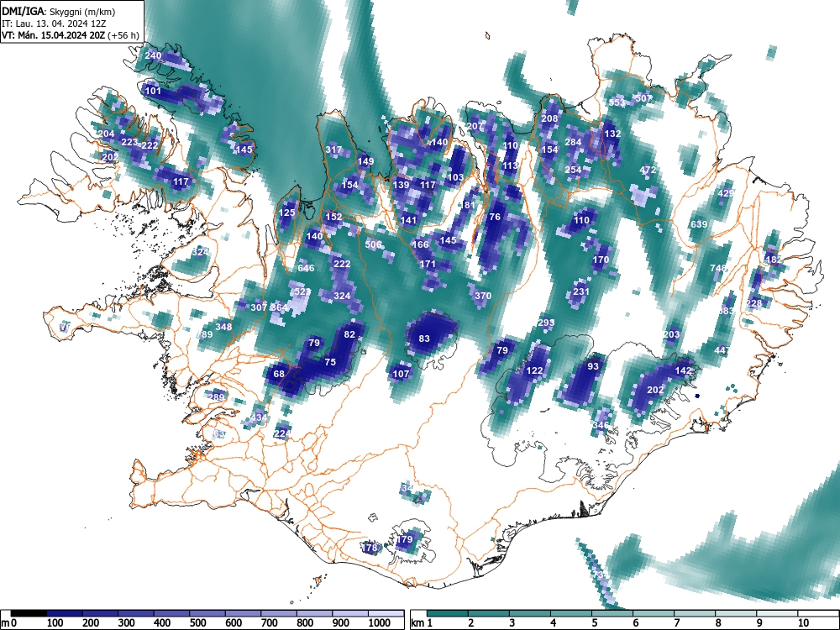
Task: Select the IT: Lau. 13. 04. 2024 12Z line
Action: click(x=54, y=24)
